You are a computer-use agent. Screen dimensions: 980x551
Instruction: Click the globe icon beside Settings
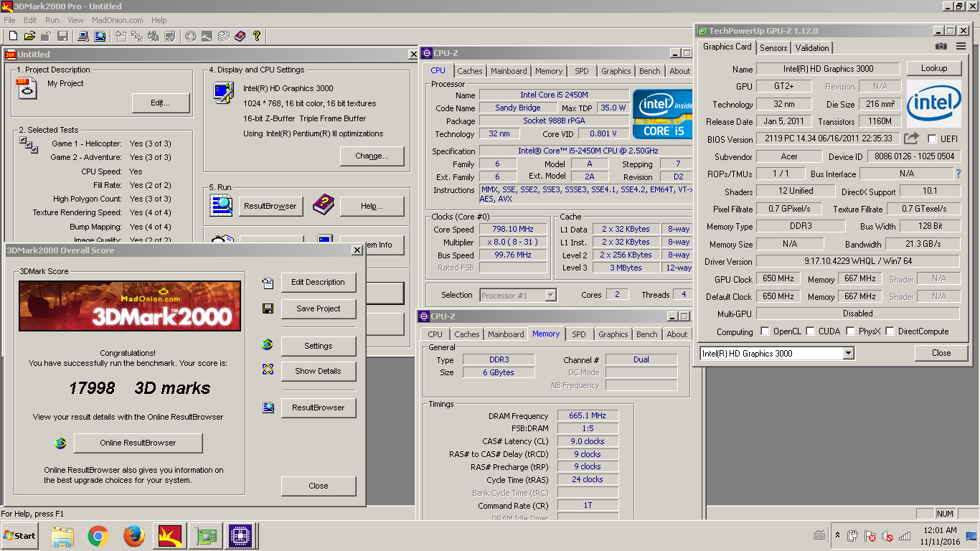tap(268, 345)
